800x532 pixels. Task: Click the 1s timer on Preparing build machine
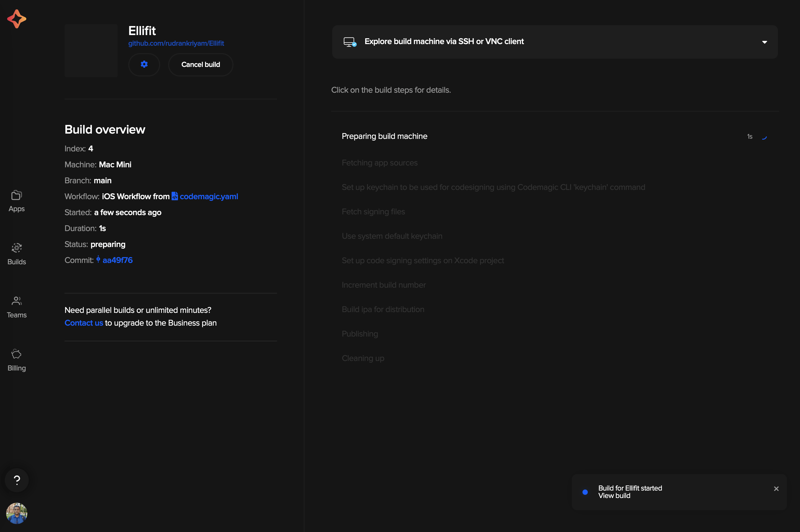[750, 137]
